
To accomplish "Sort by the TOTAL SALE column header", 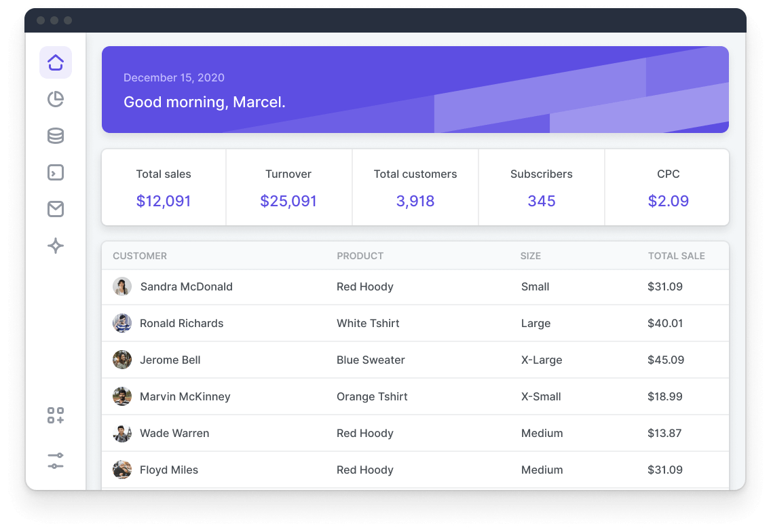I will pos(676,256).
